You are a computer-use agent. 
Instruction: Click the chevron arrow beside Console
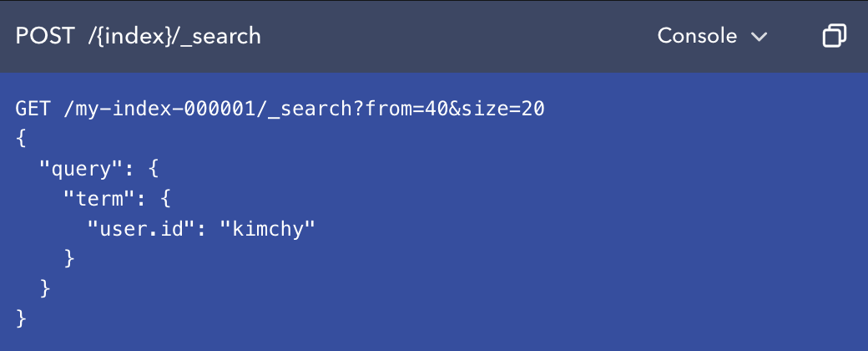click(759, 37)
